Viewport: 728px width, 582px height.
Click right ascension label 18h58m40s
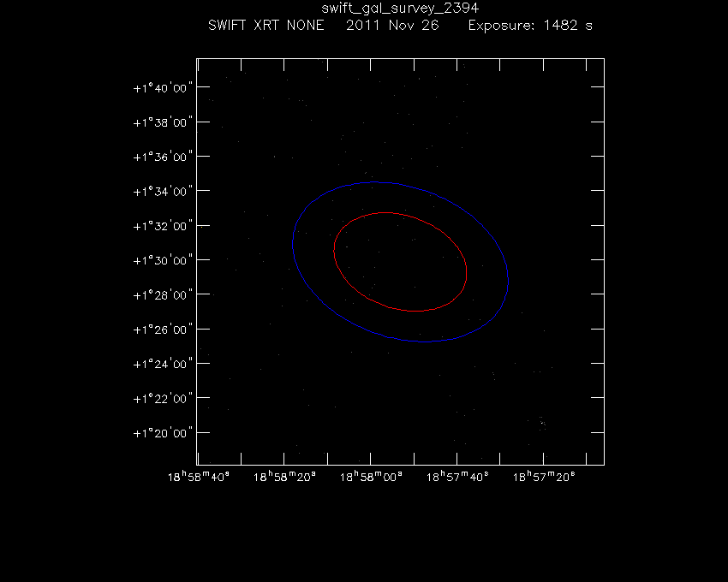198,477
